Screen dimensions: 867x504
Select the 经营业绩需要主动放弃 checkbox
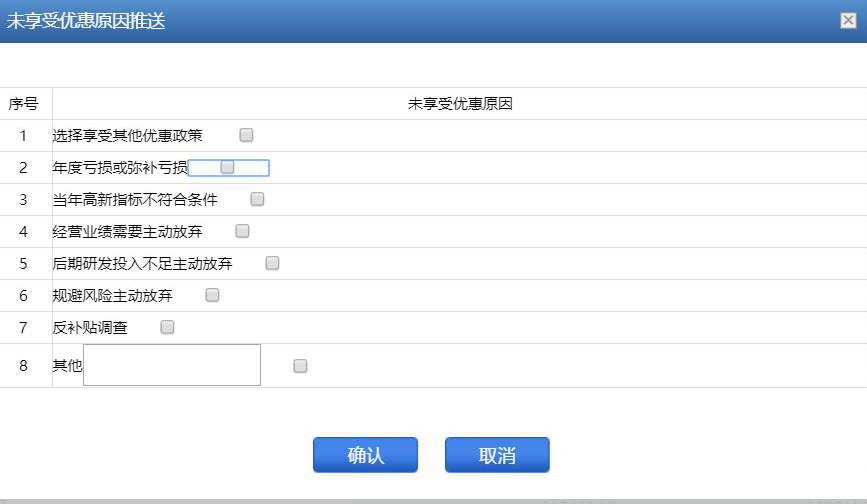[x=242, y=231]
